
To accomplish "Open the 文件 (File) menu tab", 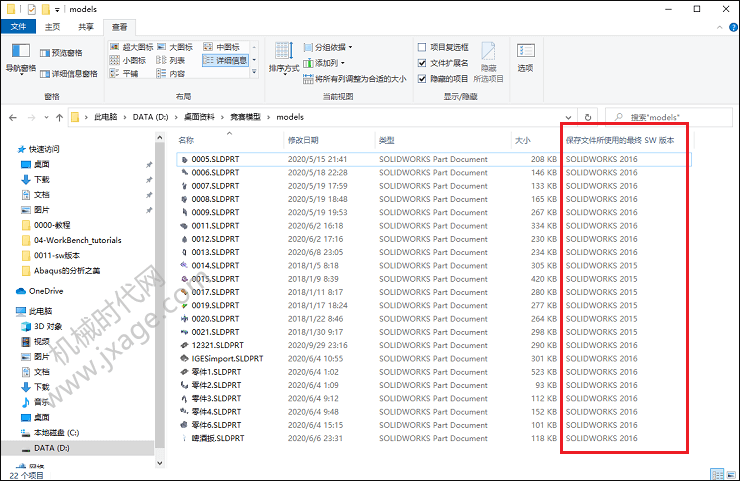I will click(18, 27).
